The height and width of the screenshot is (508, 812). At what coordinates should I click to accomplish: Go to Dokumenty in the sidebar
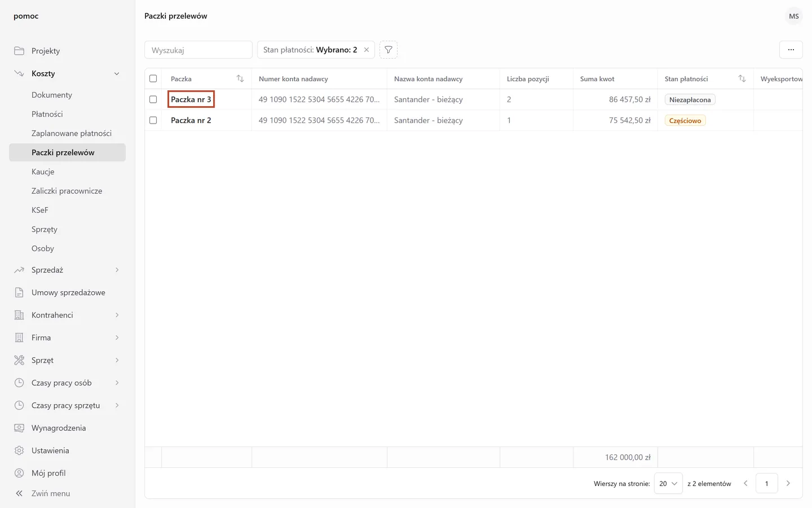[x=52, y=95]
